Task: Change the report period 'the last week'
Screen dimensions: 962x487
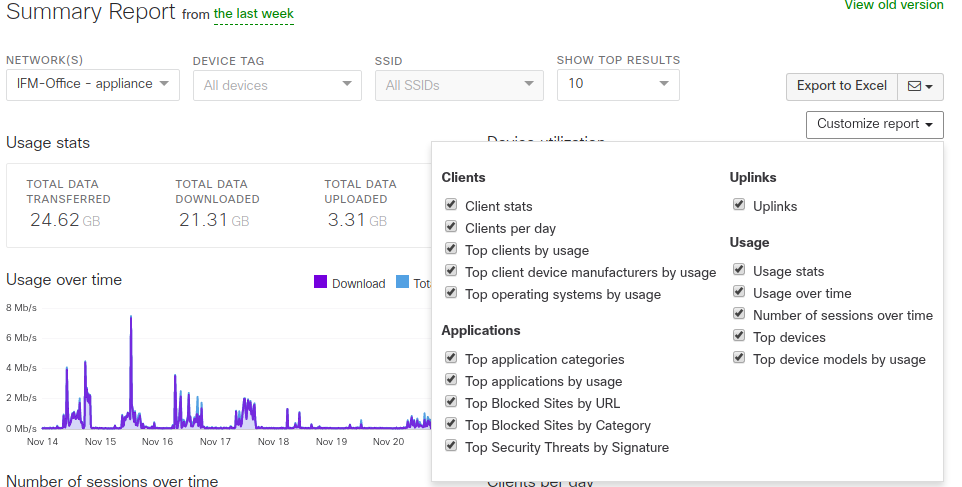Action: click(253, 14)
